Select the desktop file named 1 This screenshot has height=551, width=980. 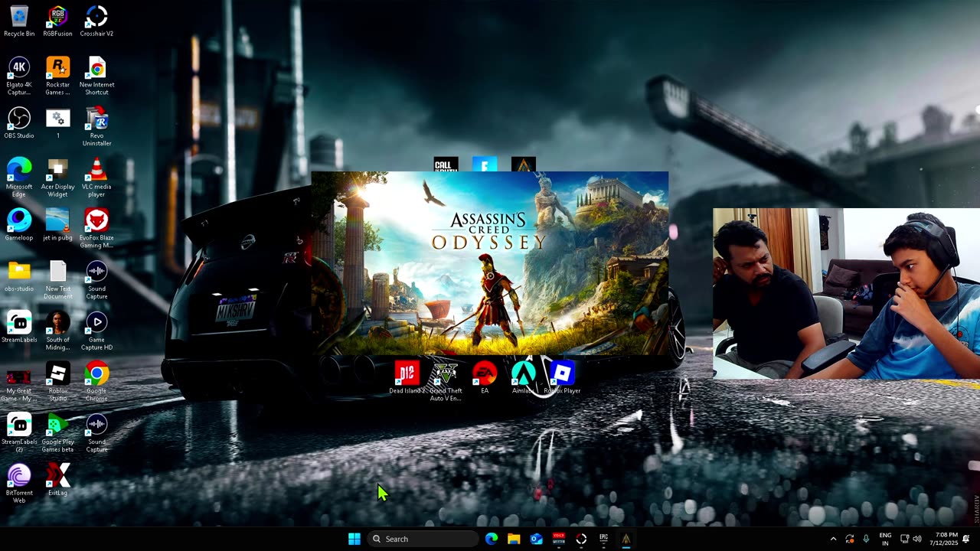pos(57,123)
